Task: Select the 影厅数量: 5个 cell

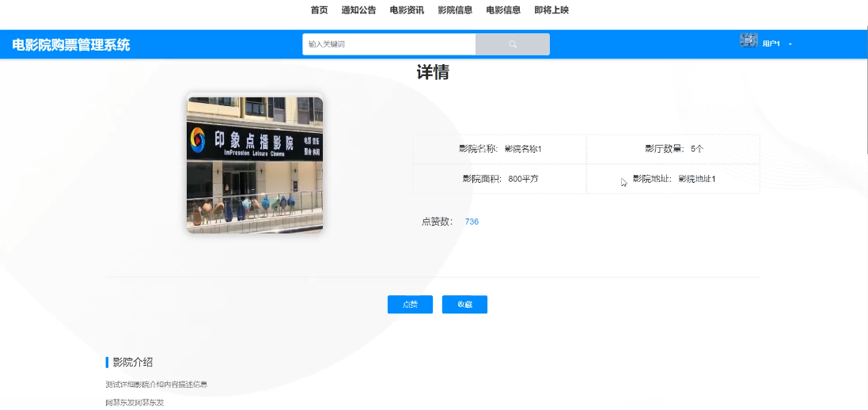Action: 673,149
